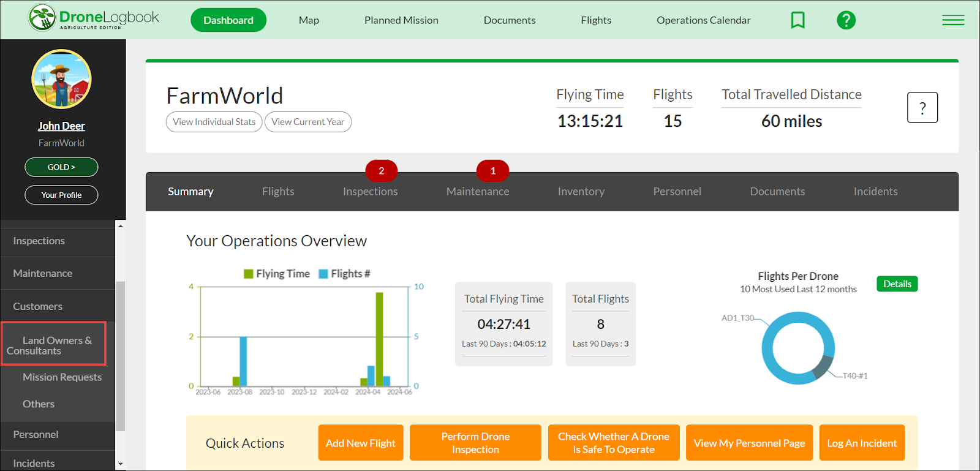Open the hamburger menu icon
The width and height of the screenshot is (980, 471).
pos(953,20)
